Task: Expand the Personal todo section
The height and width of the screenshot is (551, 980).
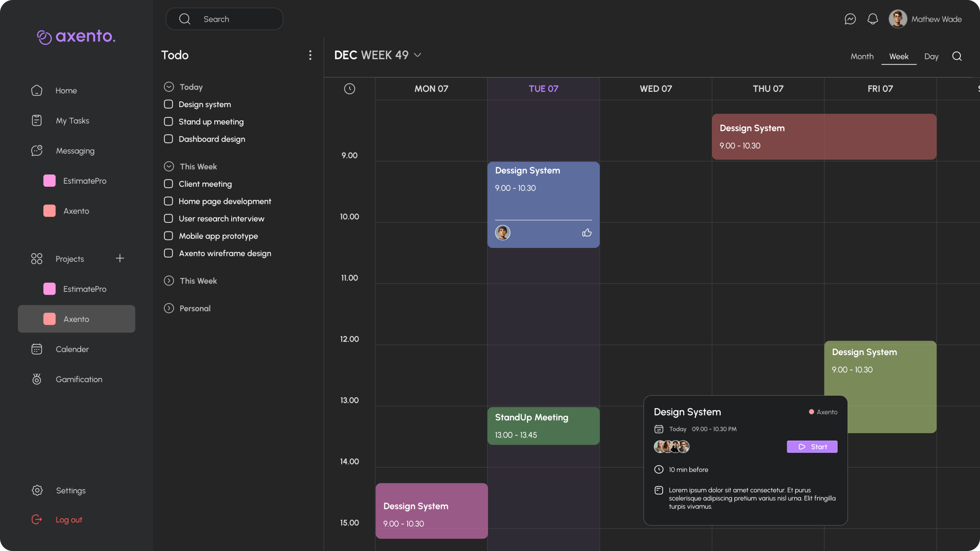Action: 169,308
